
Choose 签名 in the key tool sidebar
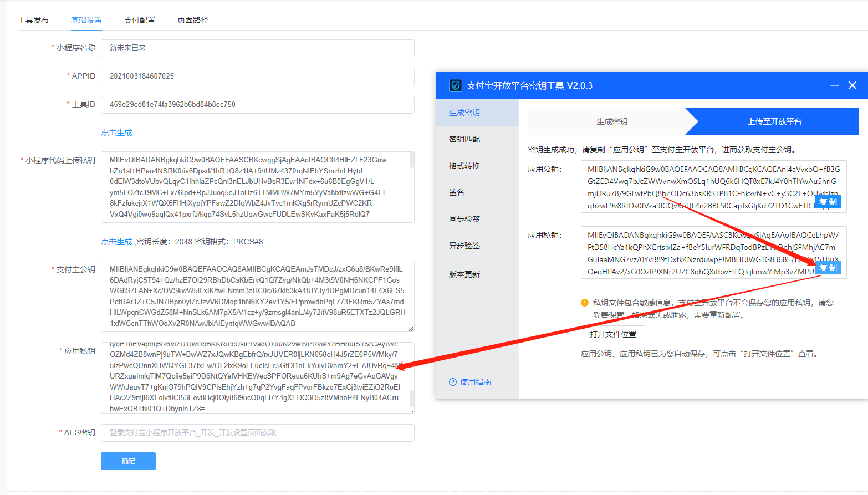click(477, 192)
